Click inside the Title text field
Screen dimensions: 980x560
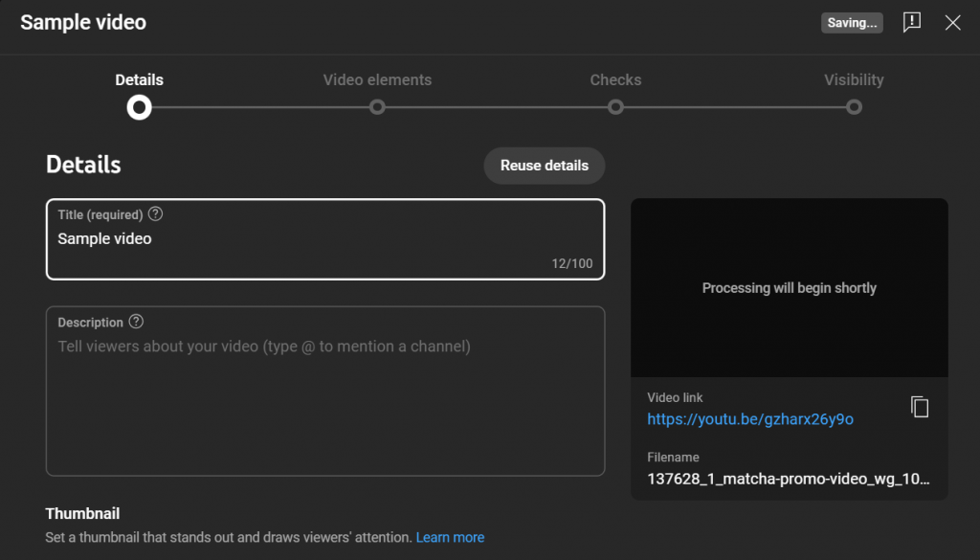(x=325, y=238)
